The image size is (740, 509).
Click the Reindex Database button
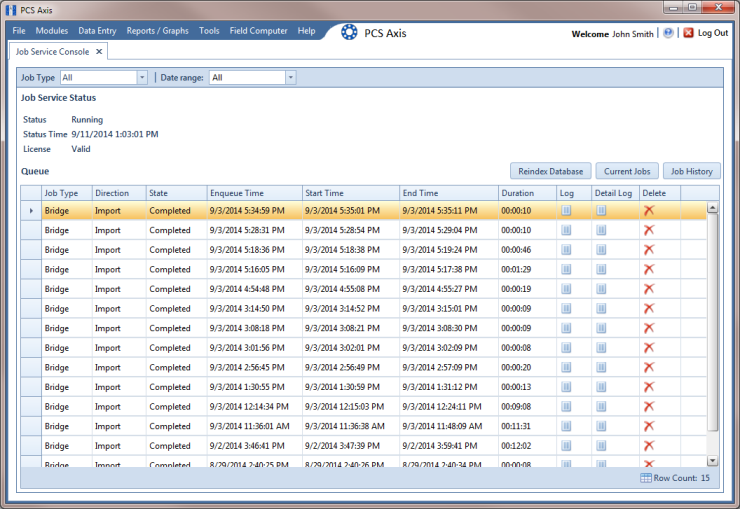[x=550, y=171]
